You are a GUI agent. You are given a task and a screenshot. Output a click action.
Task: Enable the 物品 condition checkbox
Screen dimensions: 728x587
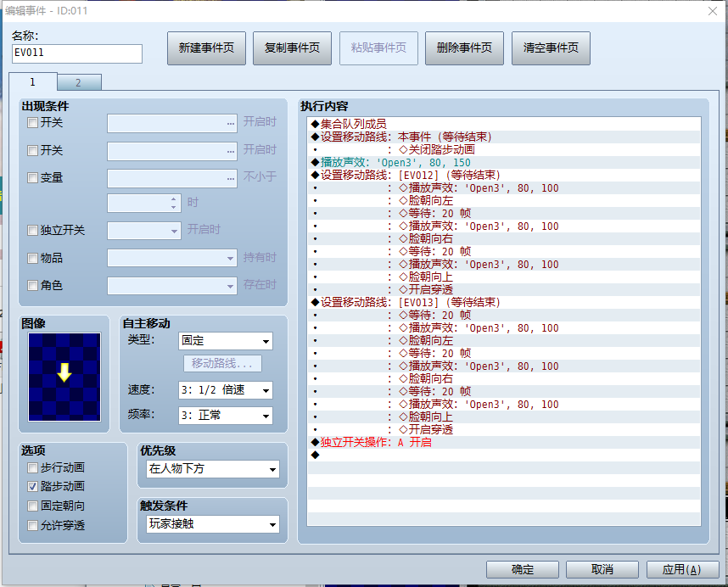point(32,258)
